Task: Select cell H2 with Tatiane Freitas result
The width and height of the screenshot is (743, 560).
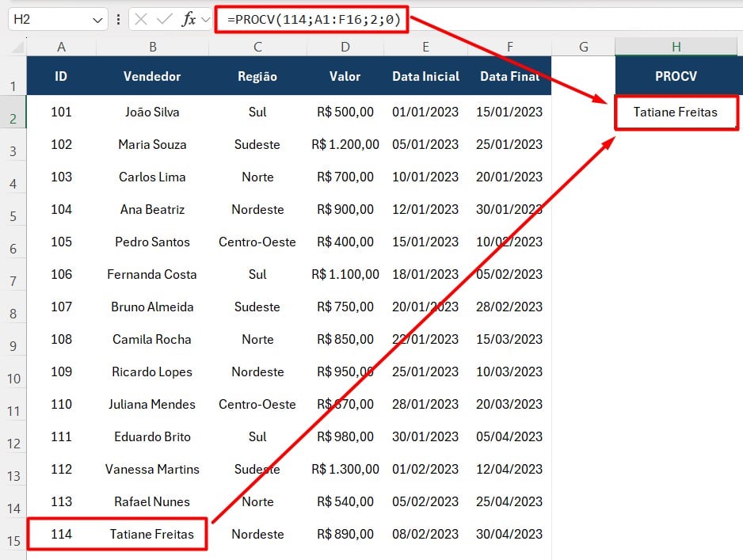Action: click(676, 112)
